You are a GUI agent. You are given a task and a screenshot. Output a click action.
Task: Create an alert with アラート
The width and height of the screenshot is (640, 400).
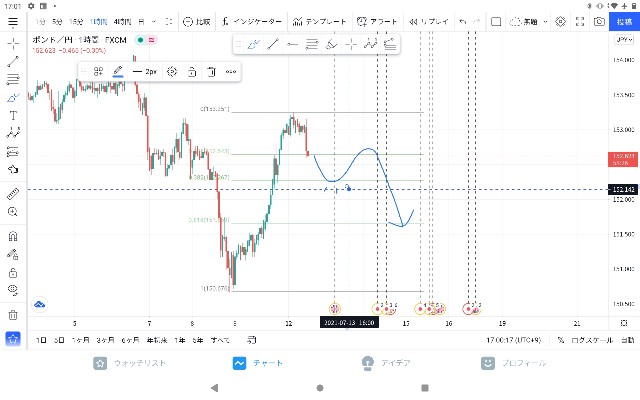click(x=376, y=22)
